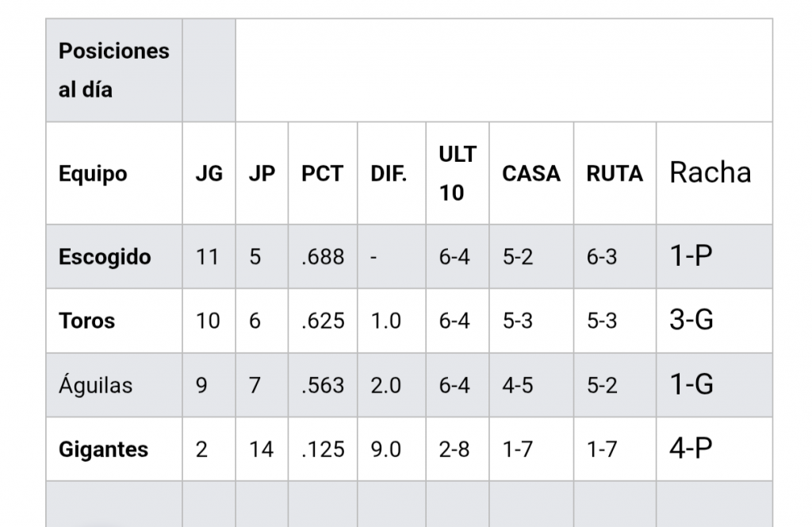
Task: Select the 1.0 difference cell for Toros
Action: [x=385, y=321]
